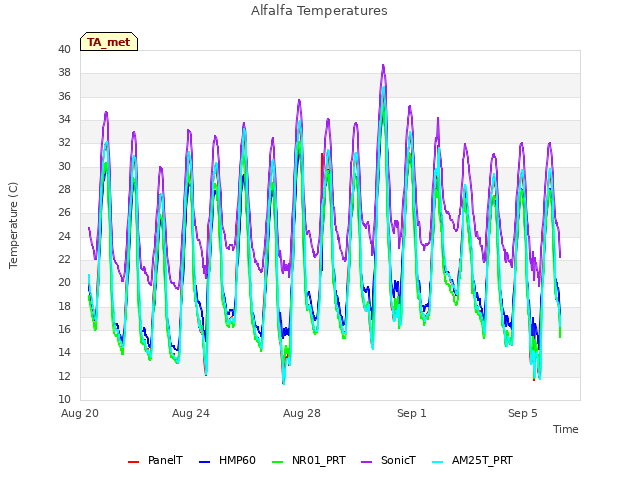Image resolution: width=640 pixels, height=480 pixels.
Task: Click the cyan AM25T_PRT legend color marker
Action: (x=437, y=462)
